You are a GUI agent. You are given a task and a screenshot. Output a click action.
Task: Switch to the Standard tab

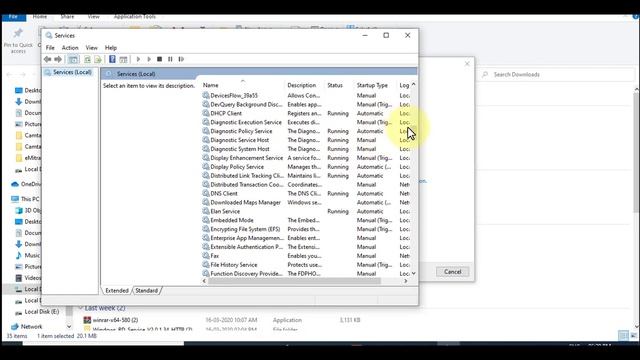coord(147,291)
